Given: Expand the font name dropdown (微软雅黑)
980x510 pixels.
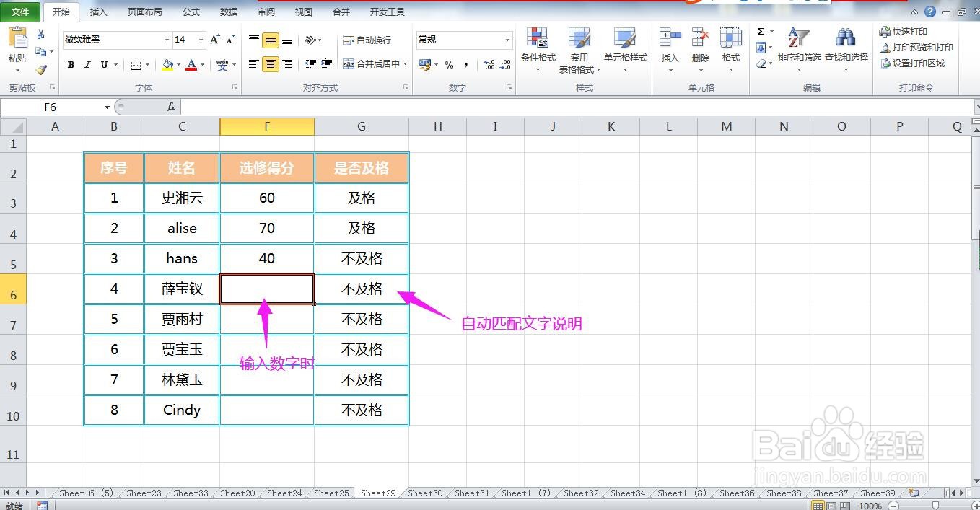Looking at the screenshot, I should click(x=167, y=40).
